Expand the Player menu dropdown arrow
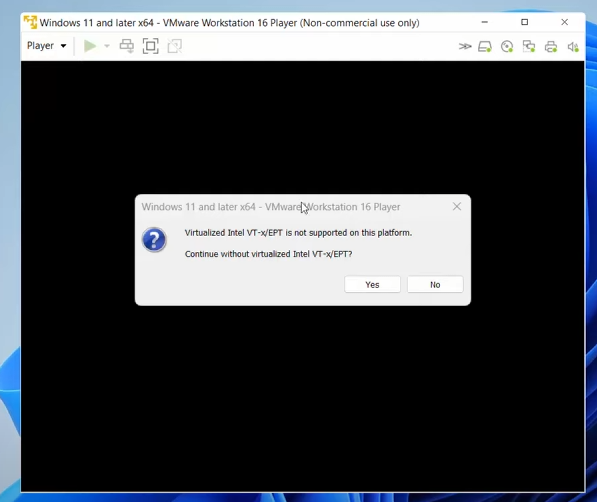The height and width of the screenshot is (502, 597). coord(64,46)
